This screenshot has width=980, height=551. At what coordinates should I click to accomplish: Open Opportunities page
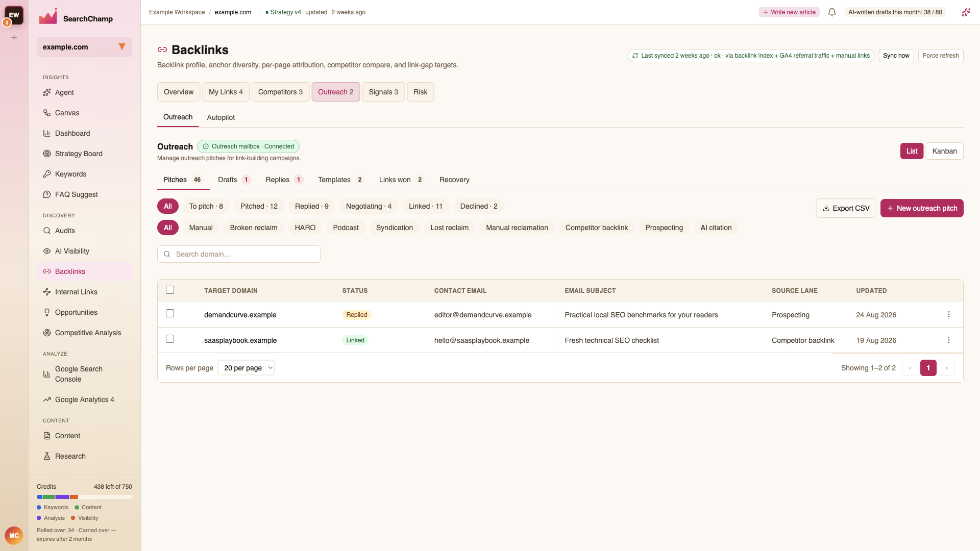[84, 312]
